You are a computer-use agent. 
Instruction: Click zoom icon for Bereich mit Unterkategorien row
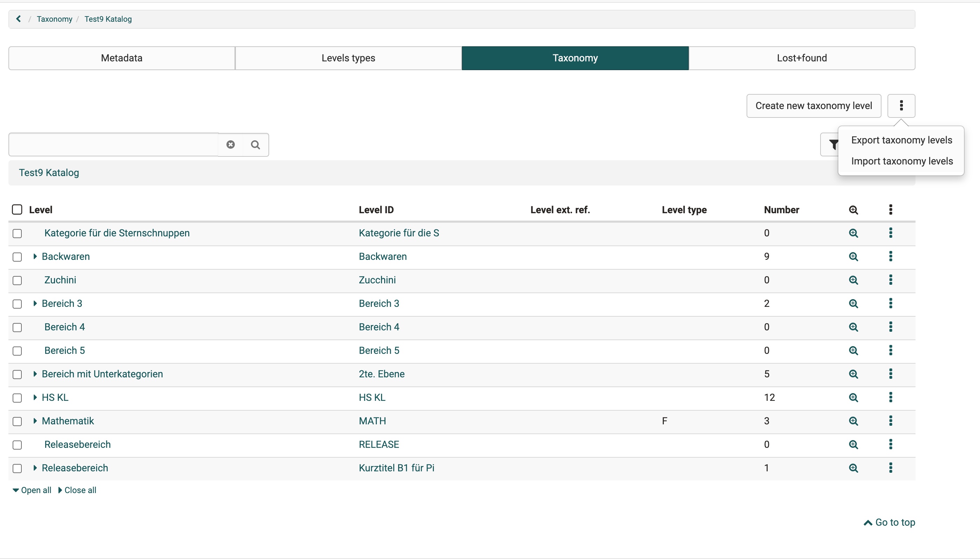pyautogui.click(x=853, y=374)
